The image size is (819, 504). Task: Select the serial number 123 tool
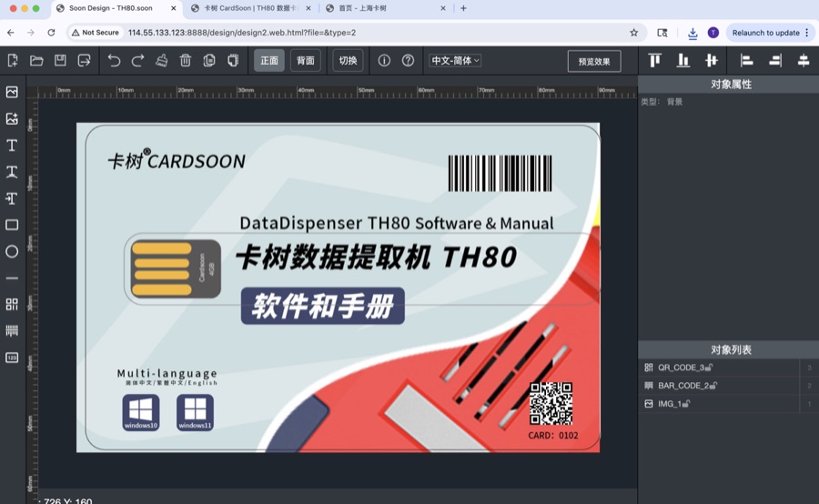(x=12, y=358)
